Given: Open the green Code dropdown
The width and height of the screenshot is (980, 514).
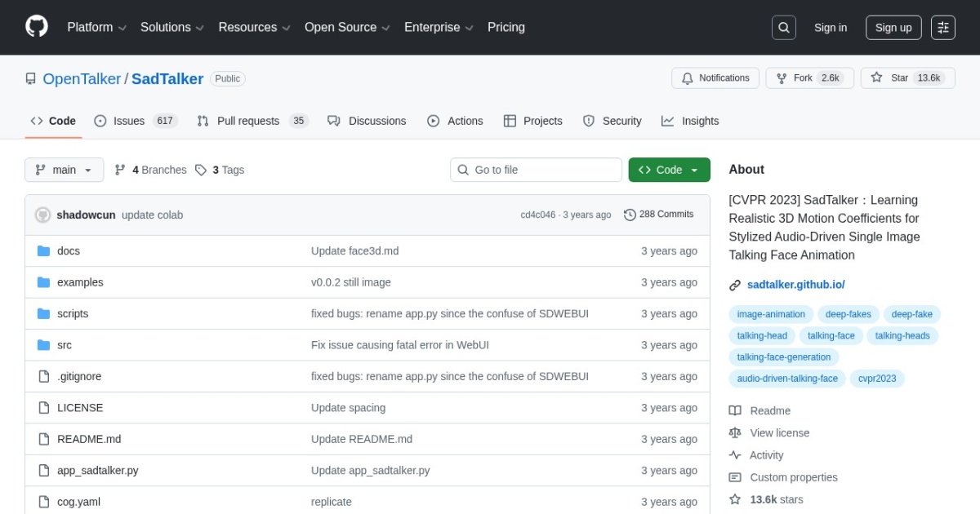Looking at the screenshot, I should click(x=669, y=170).
